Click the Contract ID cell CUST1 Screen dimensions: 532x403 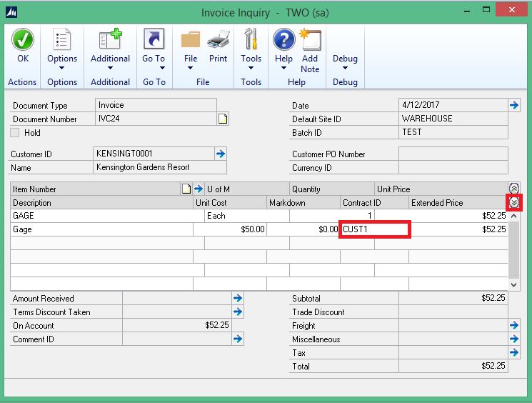pos(375,229)
